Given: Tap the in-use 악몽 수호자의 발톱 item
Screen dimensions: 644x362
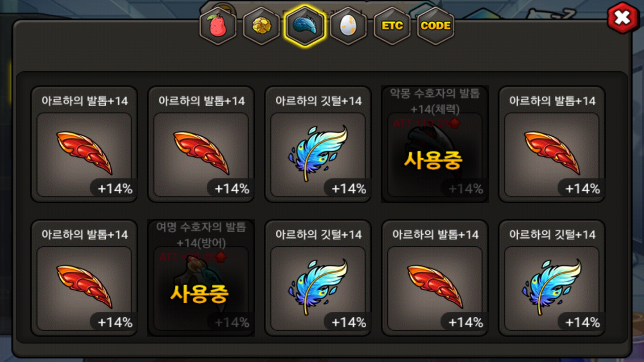Looking at the screenshot, I should (435, 144).
